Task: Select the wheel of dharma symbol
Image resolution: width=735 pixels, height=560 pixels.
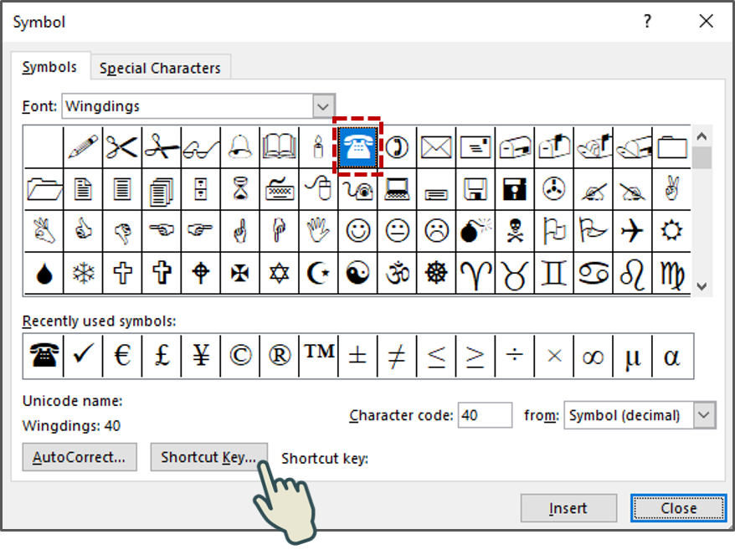Action: click(x=436, y=273)
